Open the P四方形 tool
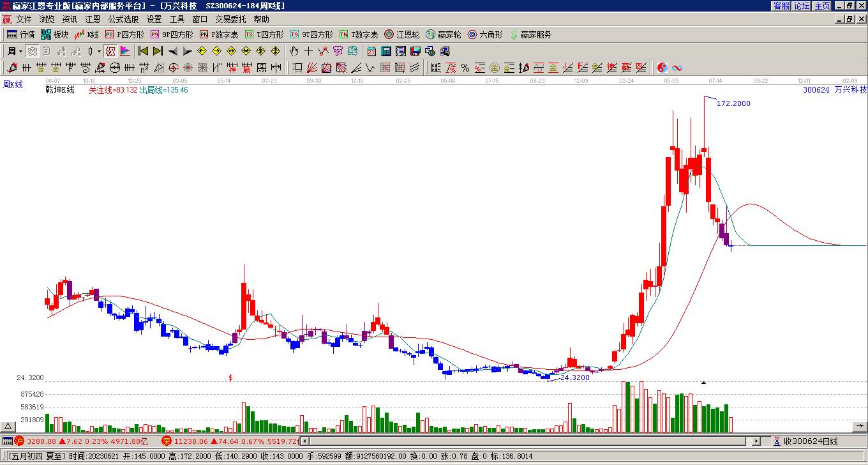Image resolution: width=868 pixels, height=465 pixels. (x=124, y=34)
